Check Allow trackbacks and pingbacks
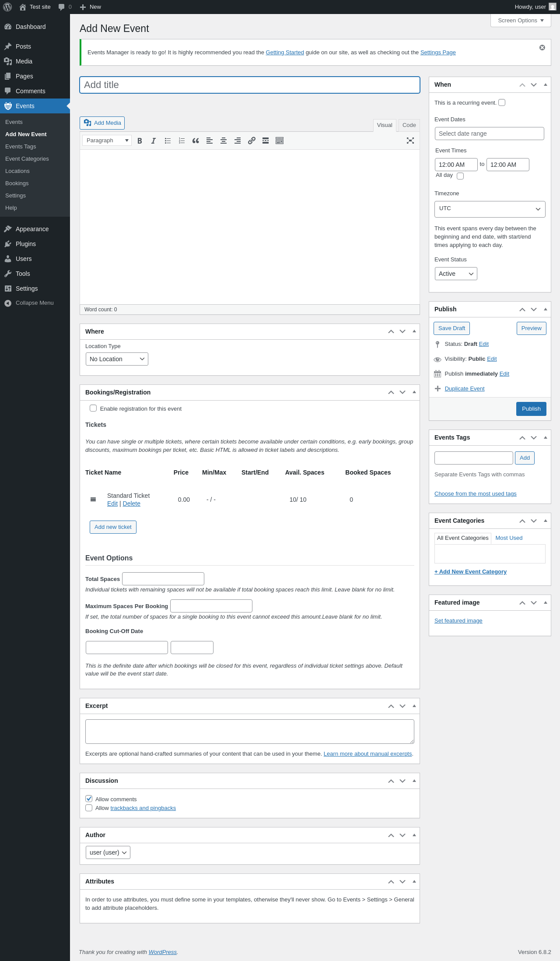This screenshot has height=961, width=560. pyautogui.click(x=89, y=808)
